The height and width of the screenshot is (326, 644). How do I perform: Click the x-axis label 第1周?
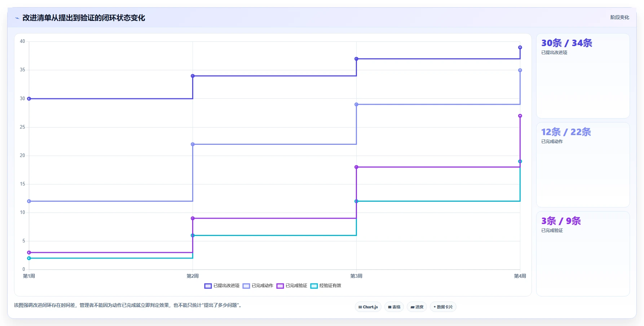point(29,276)
